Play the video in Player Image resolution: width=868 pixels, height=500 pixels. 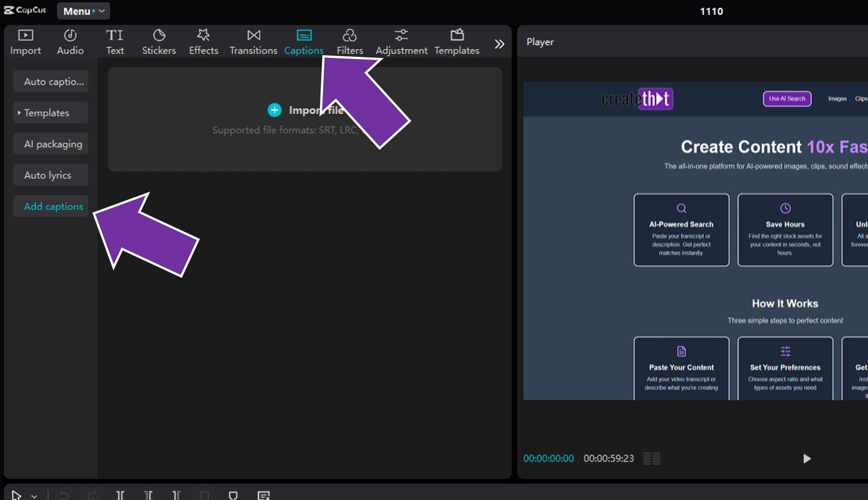[x=807, y=458]
